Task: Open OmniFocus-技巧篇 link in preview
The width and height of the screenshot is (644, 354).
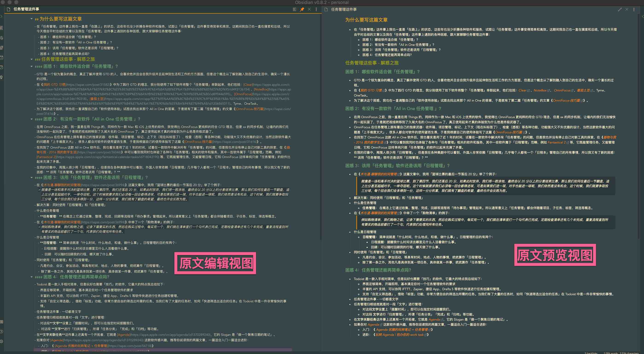Action: coord(566,101)
